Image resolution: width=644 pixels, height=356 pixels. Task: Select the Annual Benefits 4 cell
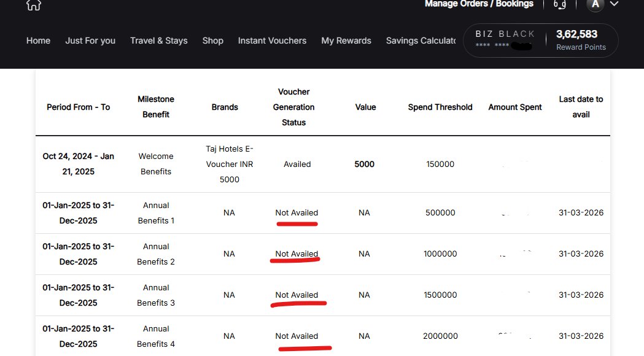156,336
